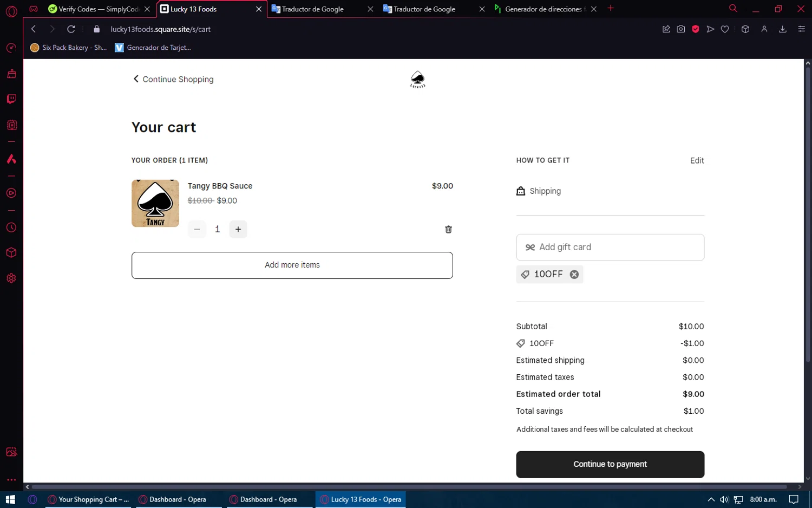
Task: Open the downloads icon in the toolbar
Action: tap(783, 29)
